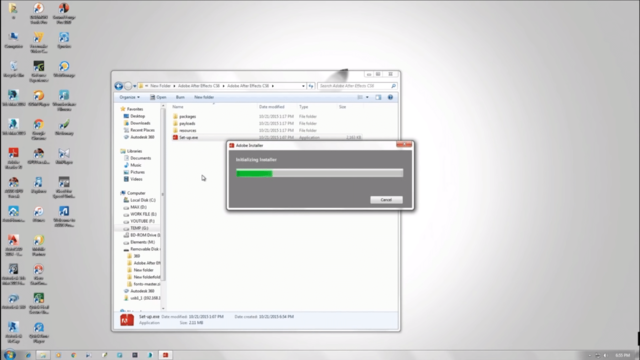Open the File Explorer taskbar button
The image size is (640, 360).
42,355
